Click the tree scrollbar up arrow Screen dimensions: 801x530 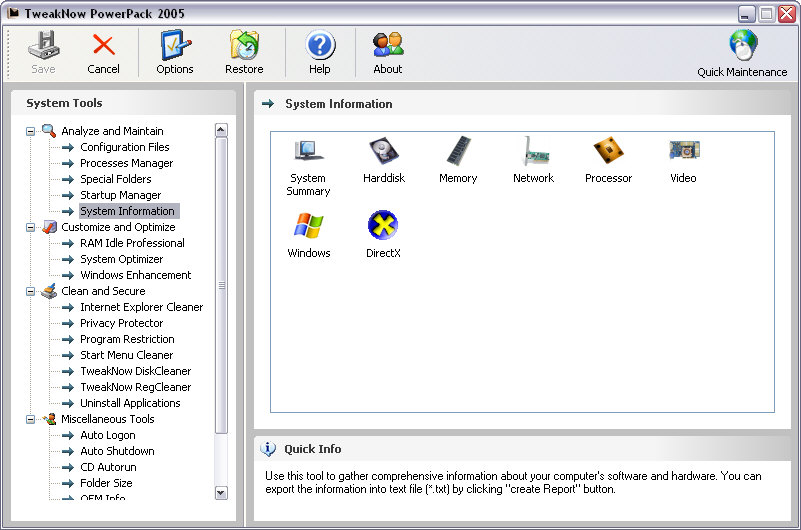point(221,130)
